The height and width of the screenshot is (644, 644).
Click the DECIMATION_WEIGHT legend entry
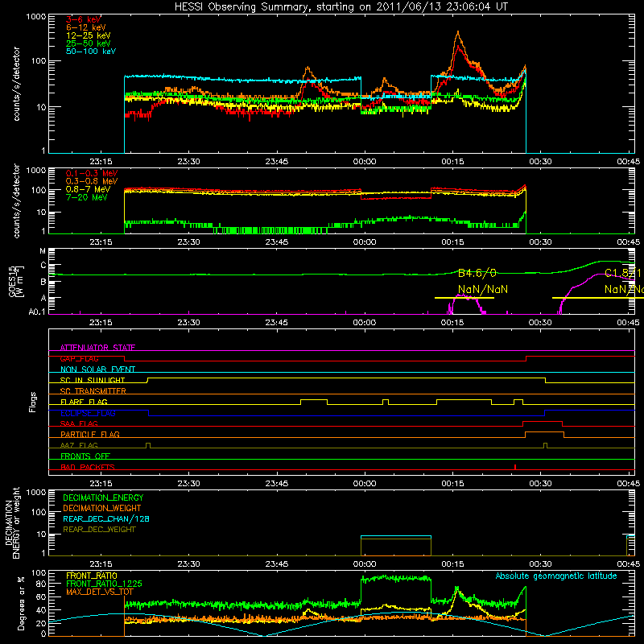pos(102,508)
